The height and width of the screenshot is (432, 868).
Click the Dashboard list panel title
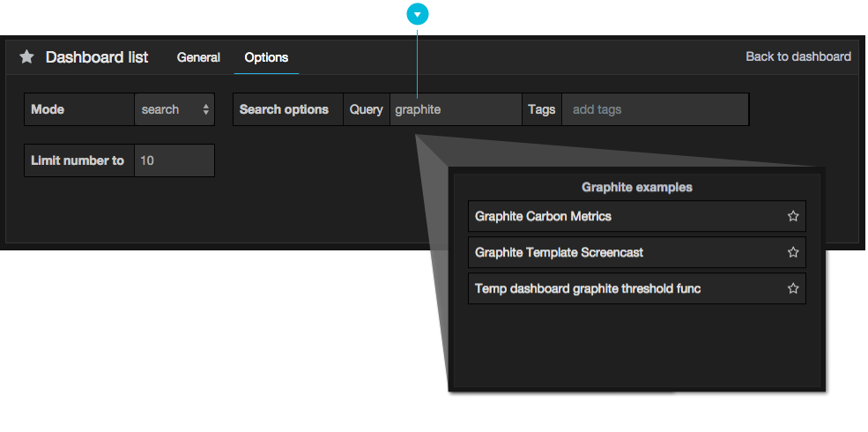[x=97, y=57]
